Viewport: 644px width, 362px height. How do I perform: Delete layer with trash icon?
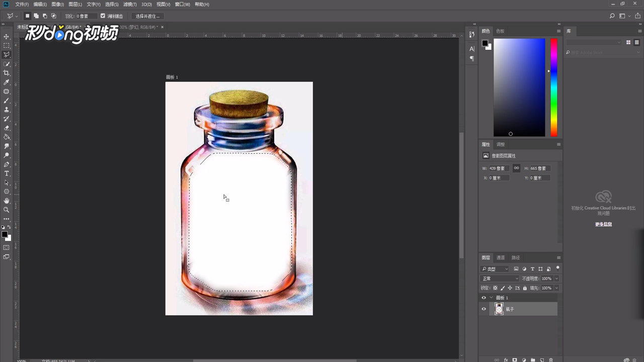551,360
